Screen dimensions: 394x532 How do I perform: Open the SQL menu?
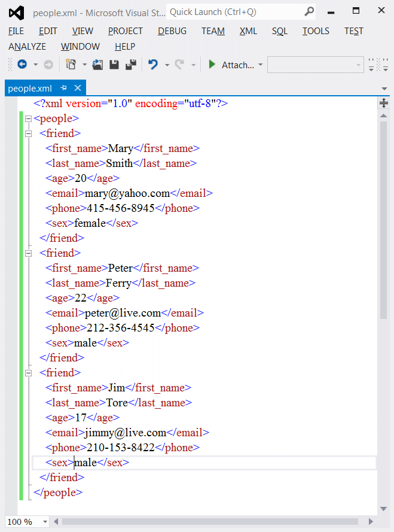coord(280,31)
